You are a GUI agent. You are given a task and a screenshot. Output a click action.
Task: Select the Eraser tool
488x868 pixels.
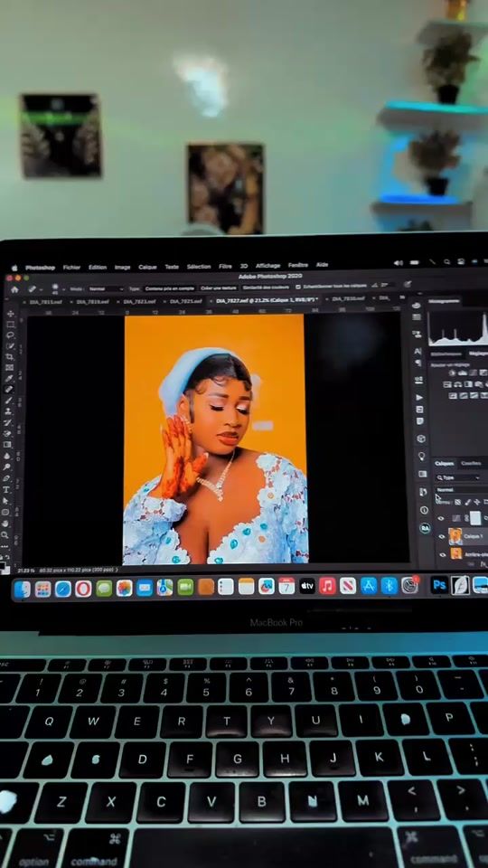[x=8, y=433]
